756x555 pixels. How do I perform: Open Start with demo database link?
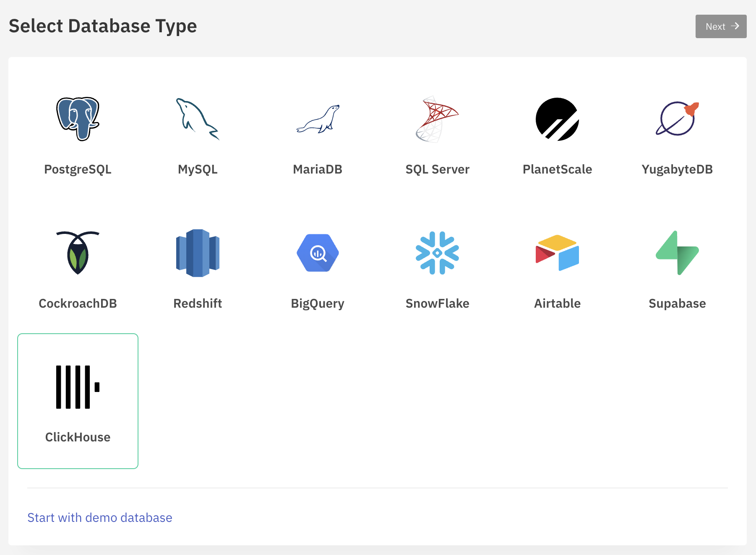(x=100, y=518)
